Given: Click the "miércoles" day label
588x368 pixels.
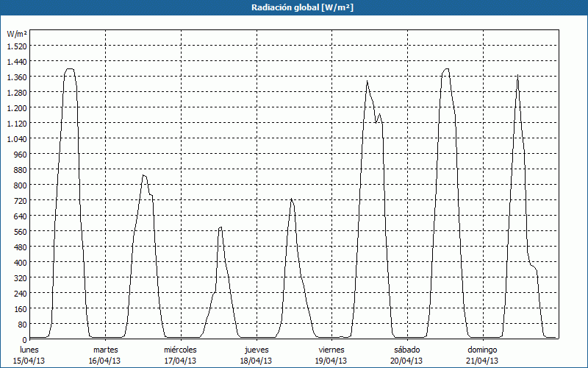Looking at the screenshot, I should 180,350.
